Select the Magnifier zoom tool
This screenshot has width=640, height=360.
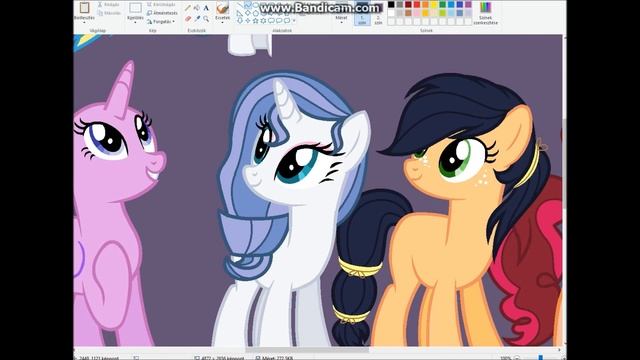206,19
